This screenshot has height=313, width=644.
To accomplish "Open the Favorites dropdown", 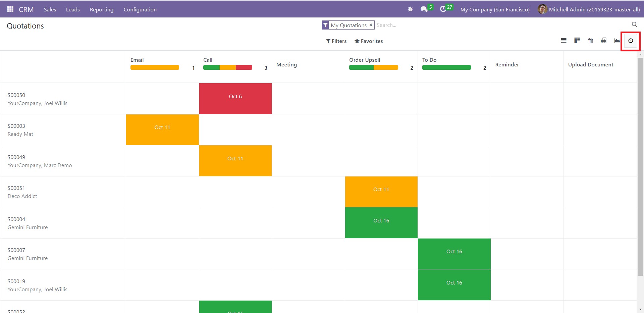I will point(369,41).
